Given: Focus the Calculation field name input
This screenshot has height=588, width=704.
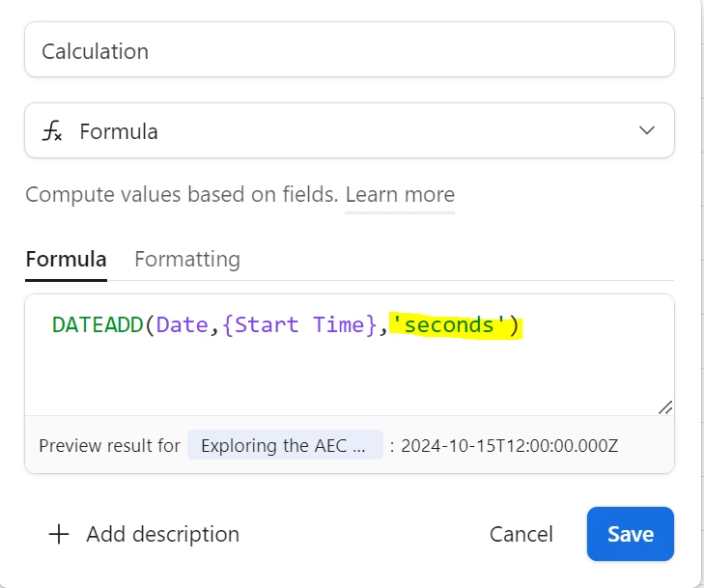Looking at the screenshot, I should pos(349,51).
